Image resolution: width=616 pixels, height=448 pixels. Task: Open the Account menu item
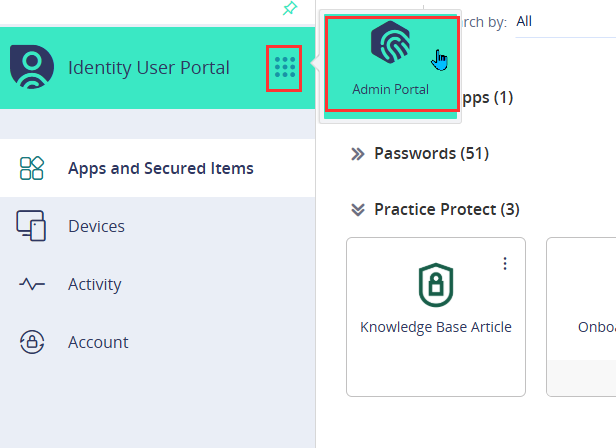pyautogui.click(x=158, y=342)
